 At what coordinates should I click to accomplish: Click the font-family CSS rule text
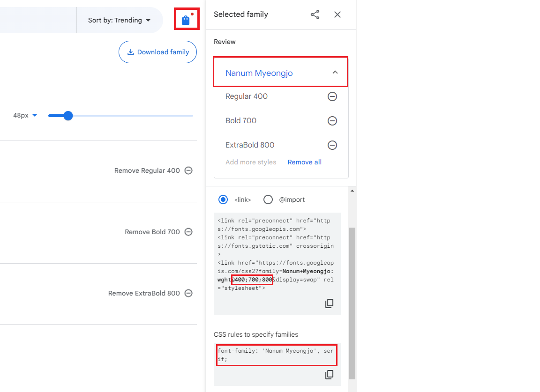tap(276, 355)
